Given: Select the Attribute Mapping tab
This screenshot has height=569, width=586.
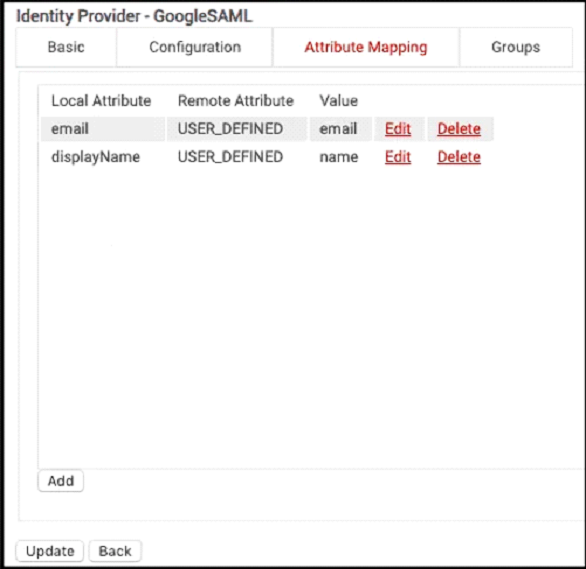Looking at the screenshot, I should coord(366,47).
